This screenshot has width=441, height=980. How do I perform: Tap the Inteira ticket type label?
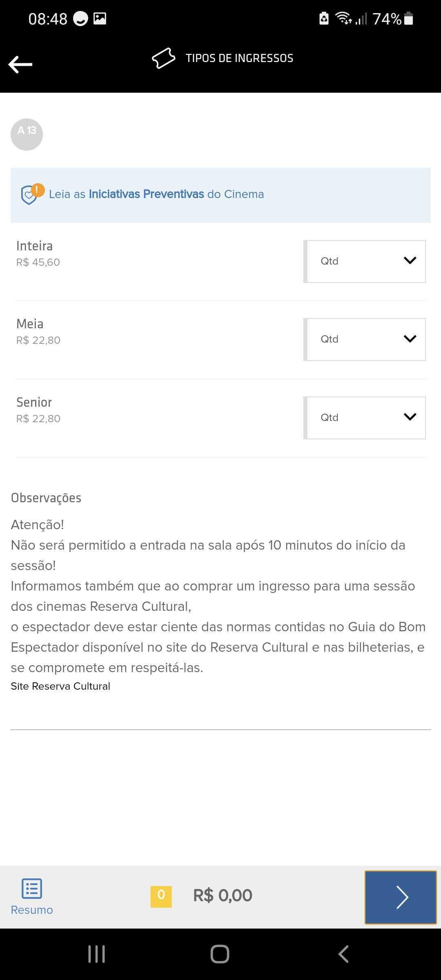tap(34, 246)
